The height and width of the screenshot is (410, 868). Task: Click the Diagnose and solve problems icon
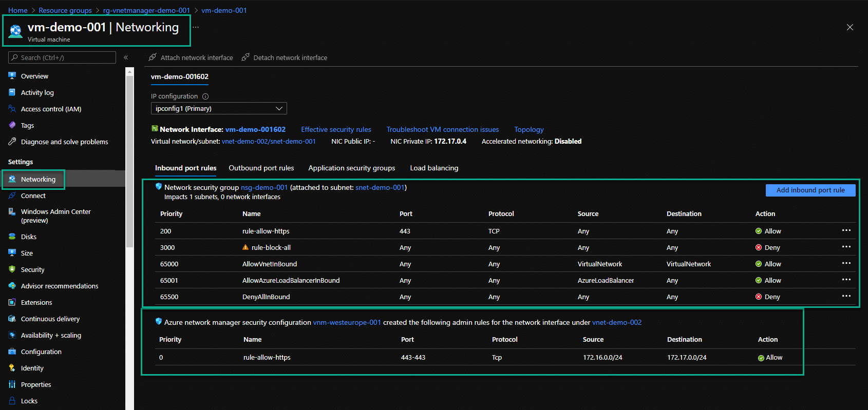tap(12, 142)
